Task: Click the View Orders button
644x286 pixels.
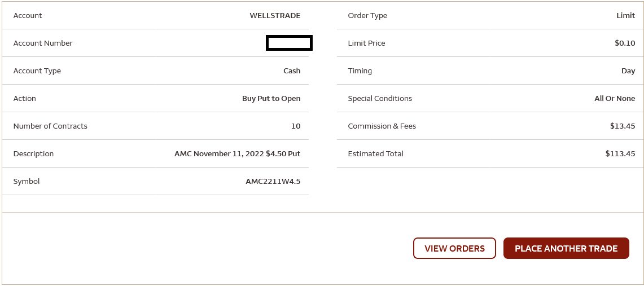Action: [x=454, y=248]
